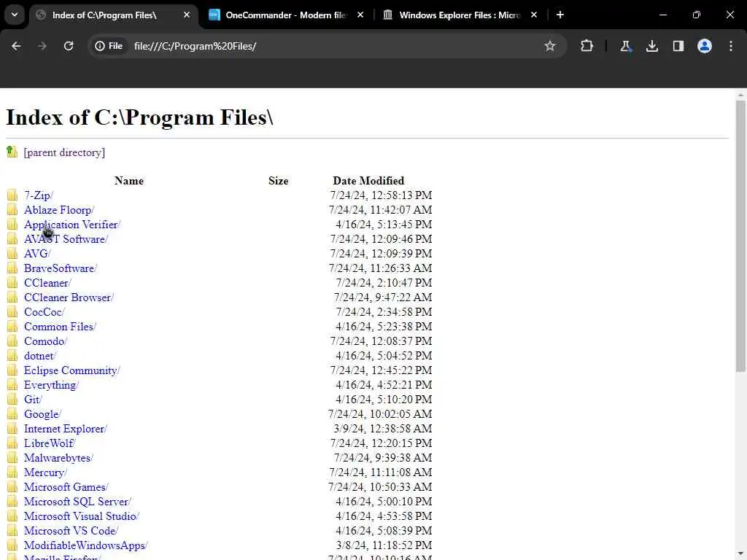Close the OneCommander tab
Viewport: 747px width, 560px height.
pyautogui.click(x=360, y=15)
